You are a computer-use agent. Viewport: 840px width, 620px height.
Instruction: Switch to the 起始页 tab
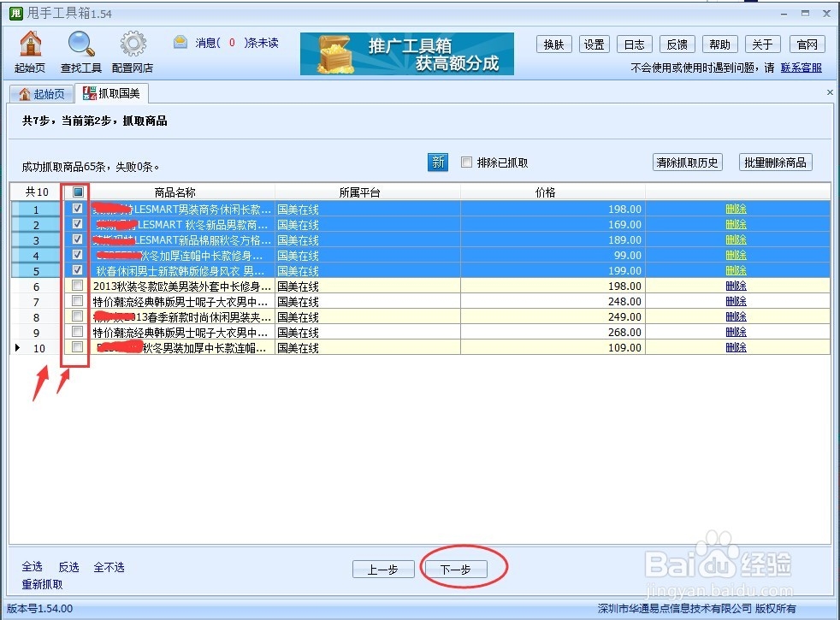[x=42, y=93]
